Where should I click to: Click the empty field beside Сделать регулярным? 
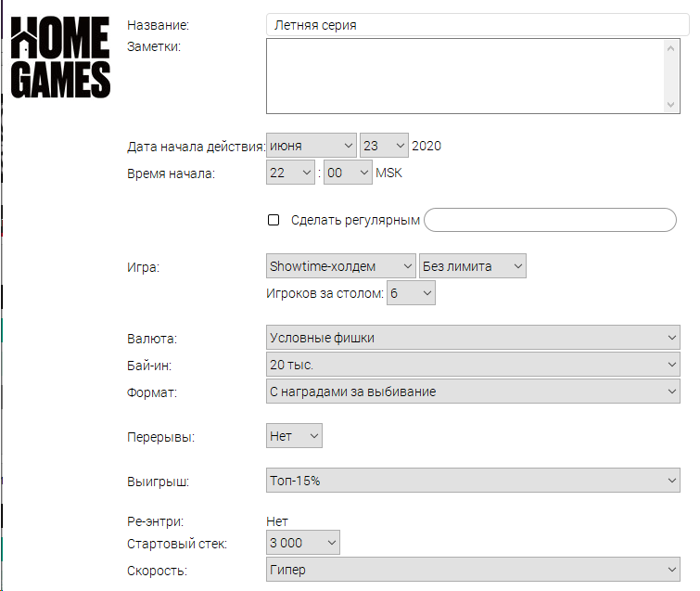click(550, 220)
